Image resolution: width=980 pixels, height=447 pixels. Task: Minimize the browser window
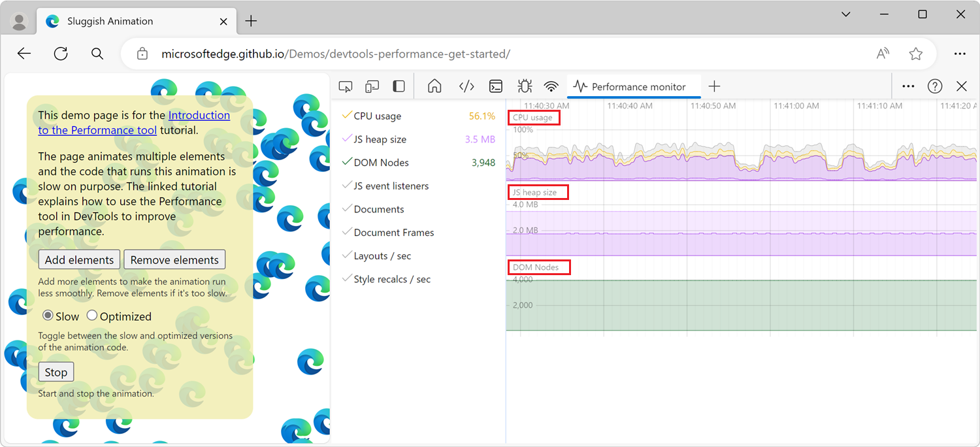pos(884,14)
